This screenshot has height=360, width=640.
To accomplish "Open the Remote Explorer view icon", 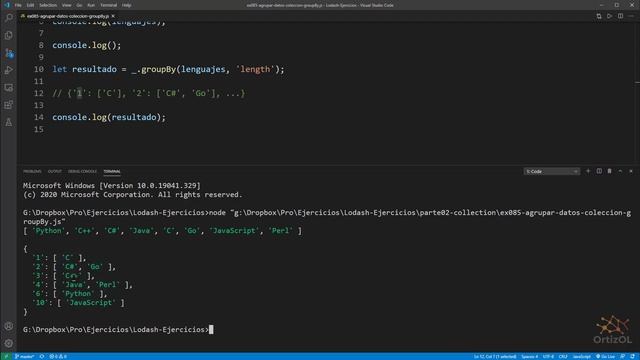I will tap(9, 88).
